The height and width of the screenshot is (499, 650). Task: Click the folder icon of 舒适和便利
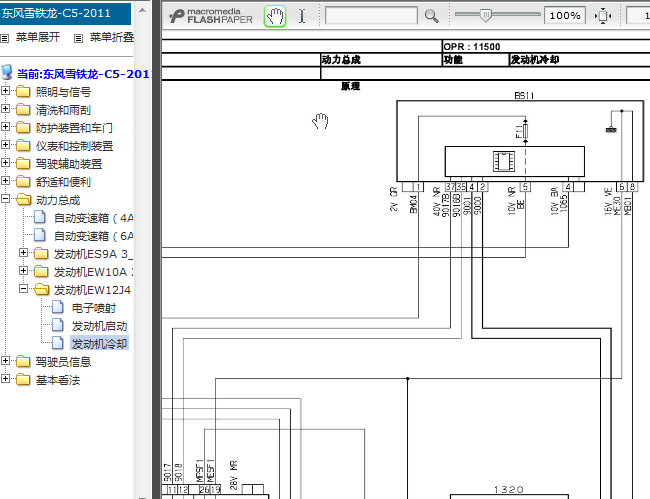click(x=23, y=181)
